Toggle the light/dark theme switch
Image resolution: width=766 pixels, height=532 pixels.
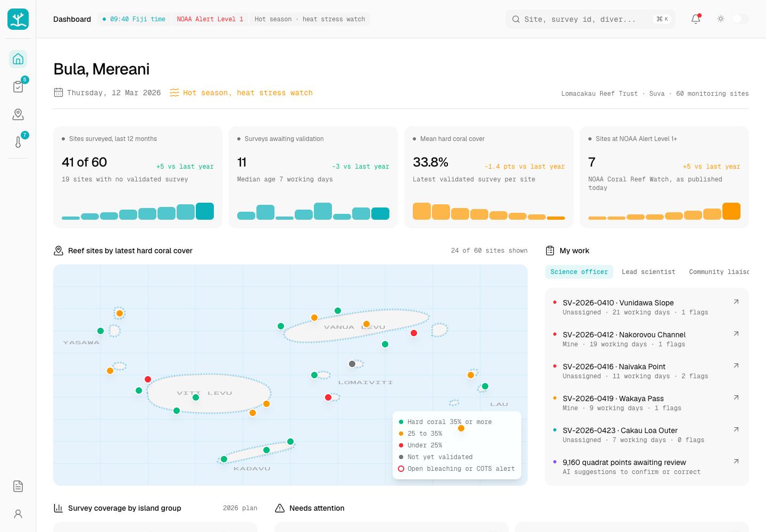pyautogui.click(x=740, y=19)
